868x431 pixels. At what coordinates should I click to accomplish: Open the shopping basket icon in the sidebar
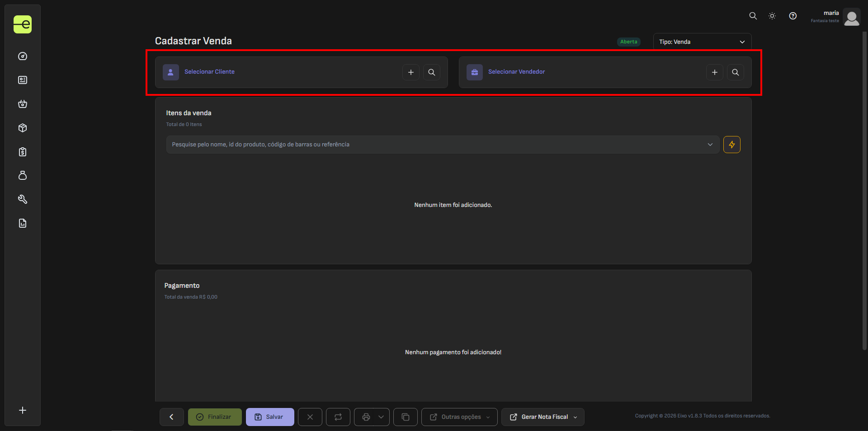point(23,104)
